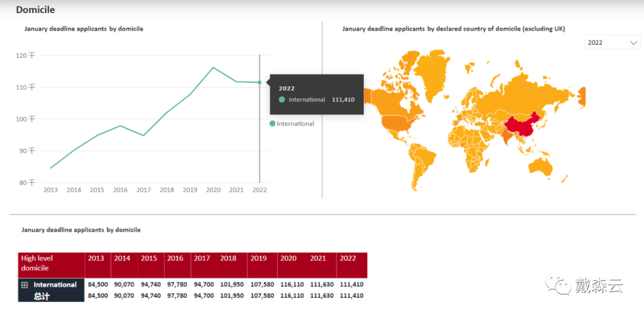The height and width of the screenshot is (314, 644).
Task: Select the International row label in the table
Action: pyautogui.click(x=55, y=284)
